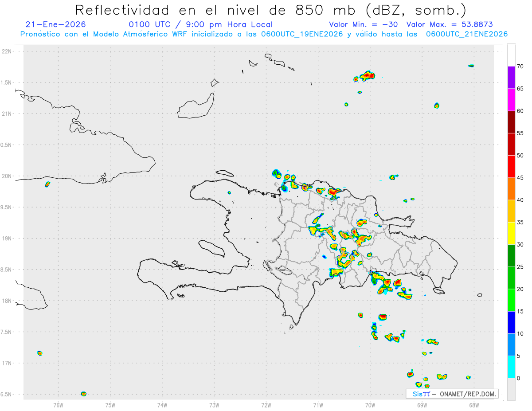Click the purple 65–70 dBZ color band

tap(511, 77)
